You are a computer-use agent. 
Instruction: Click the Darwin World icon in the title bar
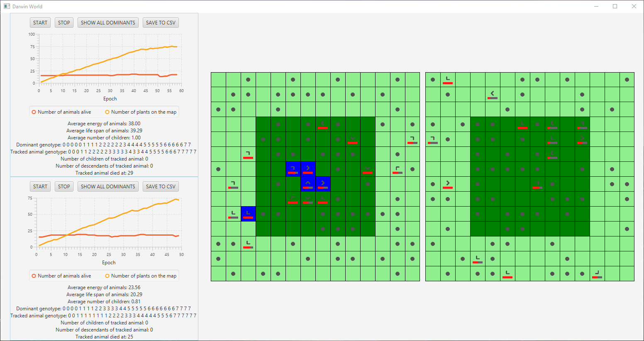[7, 6]
